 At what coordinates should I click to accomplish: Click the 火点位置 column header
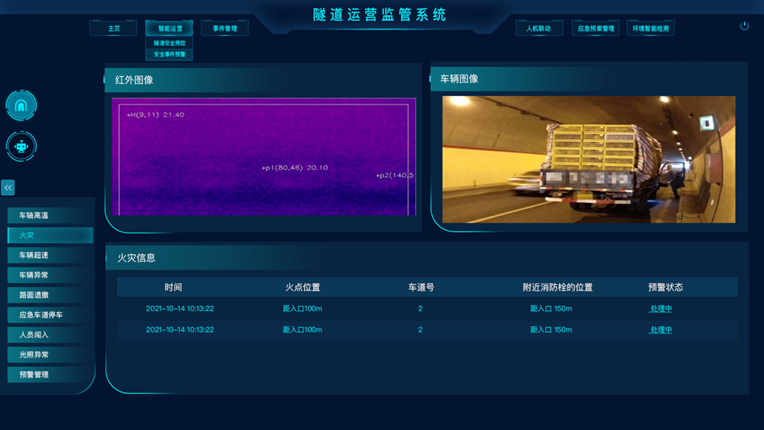pyautogui.click(x=303, y=287)
